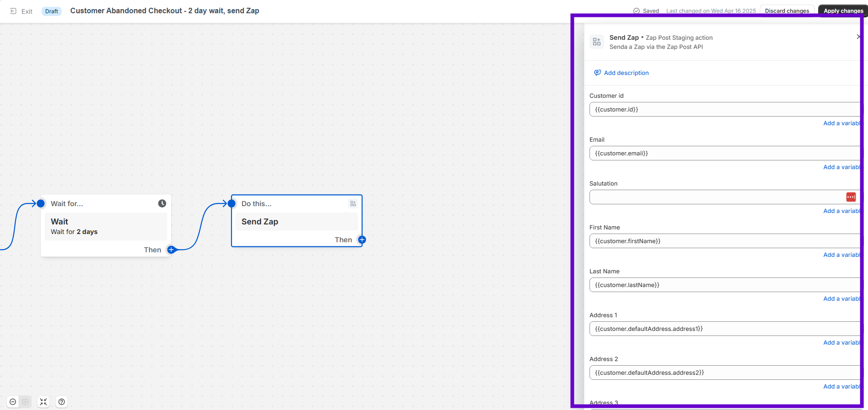Click the plus connector after Wait step
868x410 pixels.
[x=171, y=250]
